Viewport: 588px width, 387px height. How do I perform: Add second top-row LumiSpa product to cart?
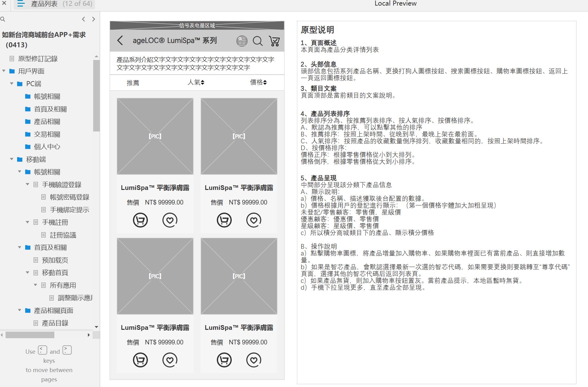coord(224,220)
